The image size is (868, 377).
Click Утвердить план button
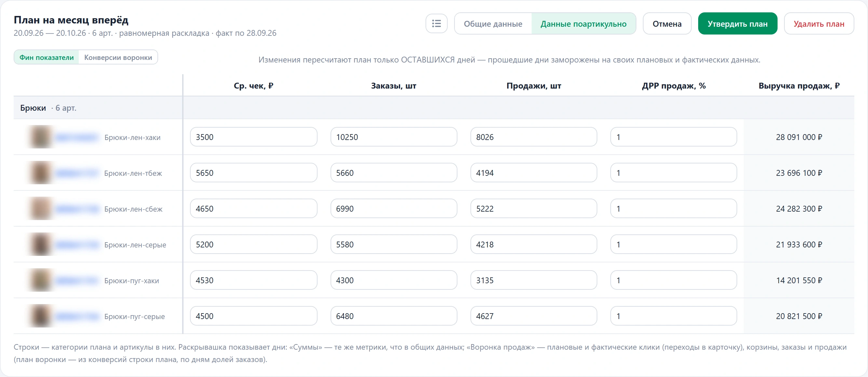pyautogui.click(x=737, y=24)
